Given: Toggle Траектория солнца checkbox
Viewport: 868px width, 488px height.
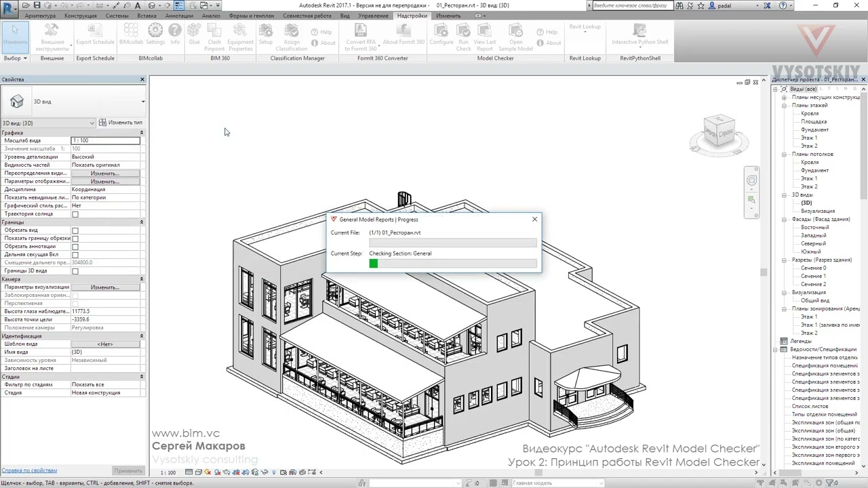Looking at the screenshot, I should point(75,214).
